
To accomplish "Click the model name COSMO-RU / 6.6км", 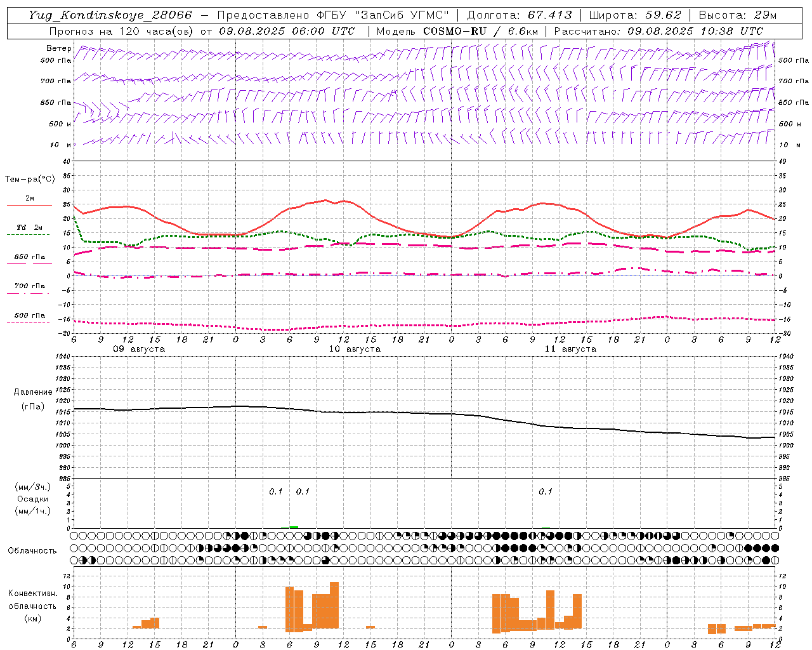I will tap(481, 31).
